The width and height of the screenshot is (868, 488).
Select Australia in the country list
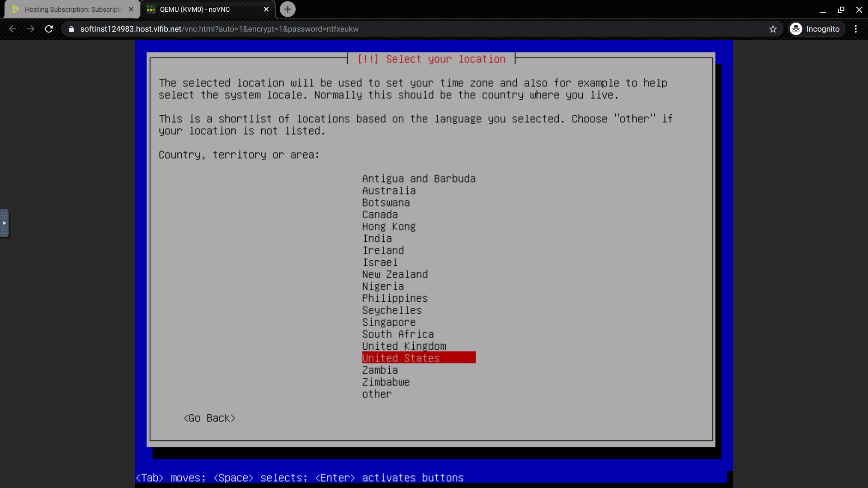tap(389, 191)
